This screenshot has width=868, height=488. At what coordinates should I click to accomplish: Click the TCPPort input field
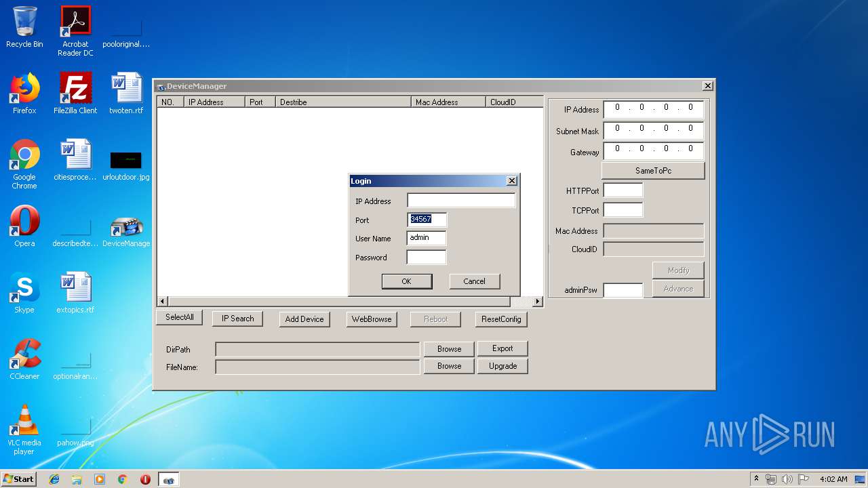coord(623,209)
